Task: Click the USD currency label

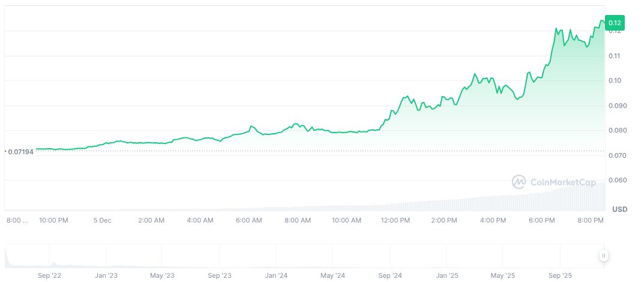Action: pyautogui.click(x=619, y=209)
